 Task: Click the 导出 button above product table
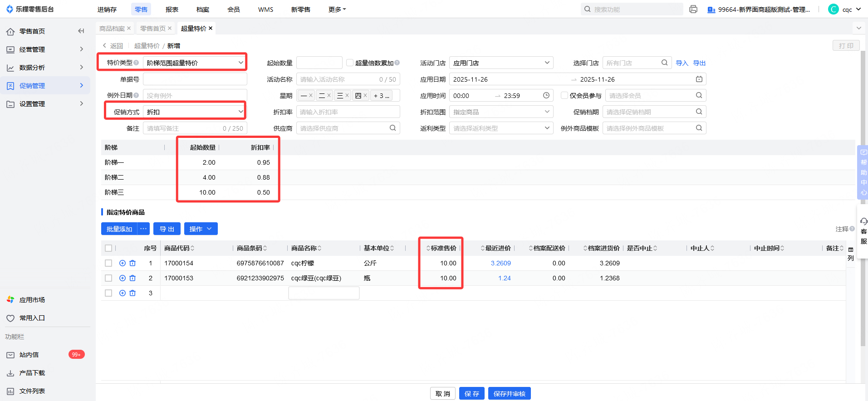point(167,229)
